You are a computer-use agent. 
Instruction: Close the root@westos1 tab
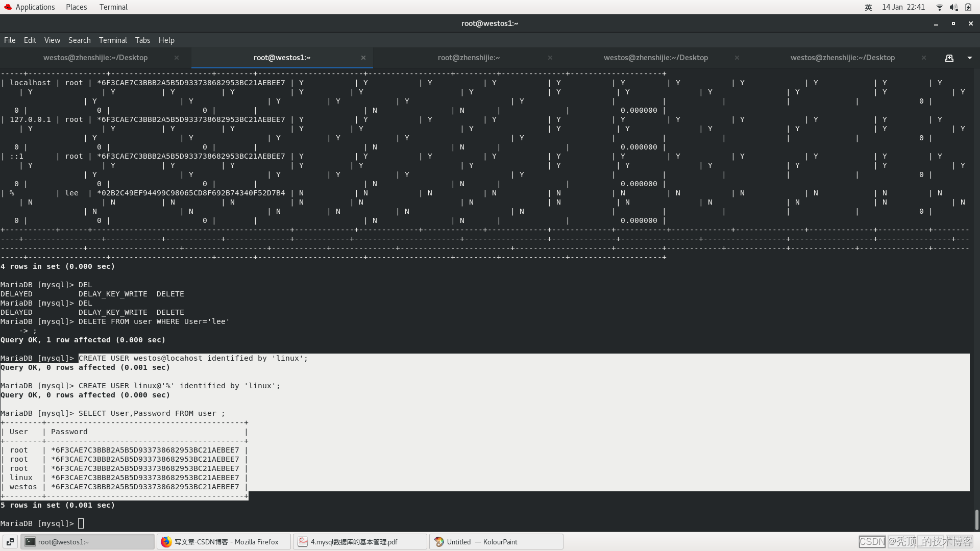pos(363,58)
